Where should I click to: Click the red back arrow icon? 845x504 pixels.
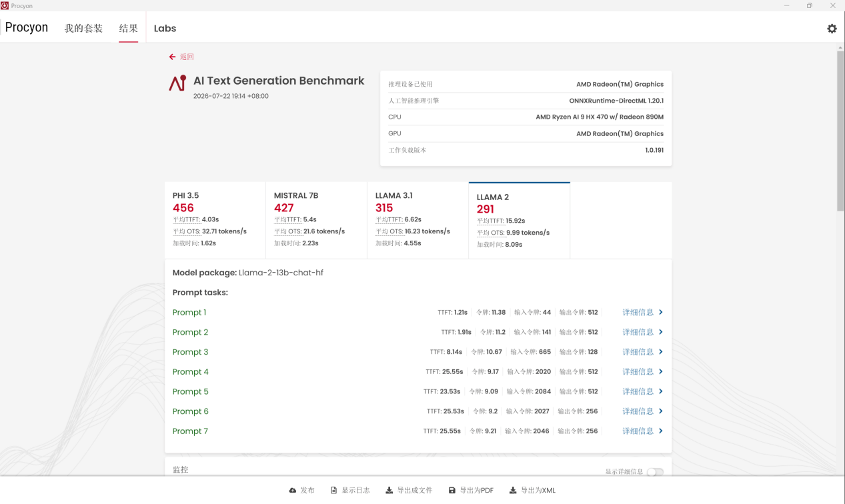click(x=172, y=57)
